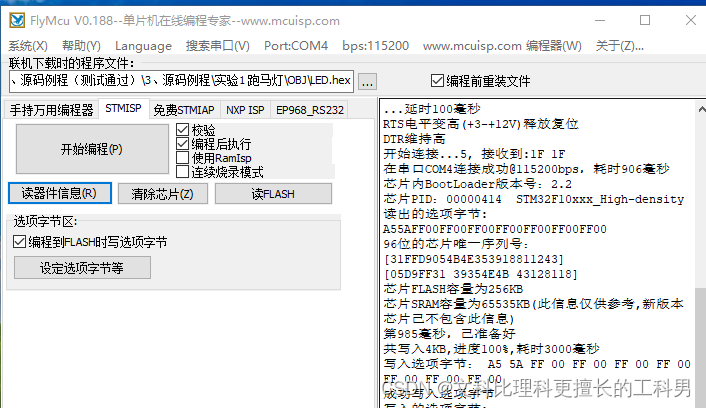Start programming with 开始编程(P) button

(92, 149)
